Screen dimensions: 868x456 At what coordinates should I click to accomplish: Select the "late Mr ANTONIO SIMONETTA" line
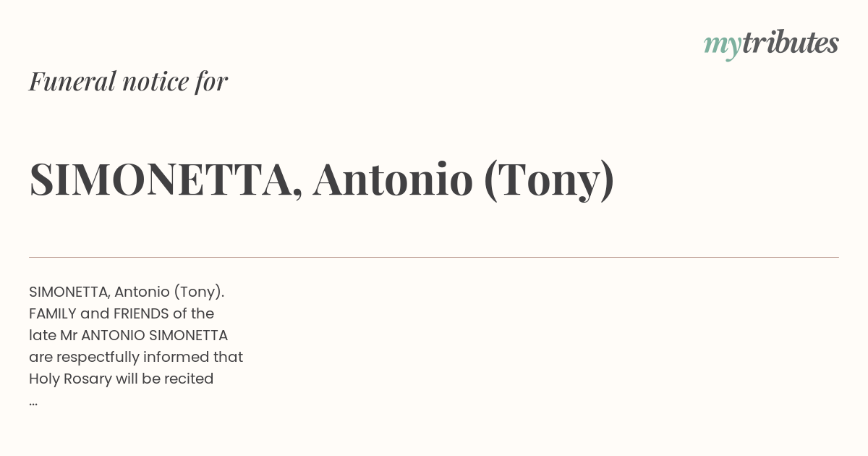pyautogui.click(x=129, y=335)
